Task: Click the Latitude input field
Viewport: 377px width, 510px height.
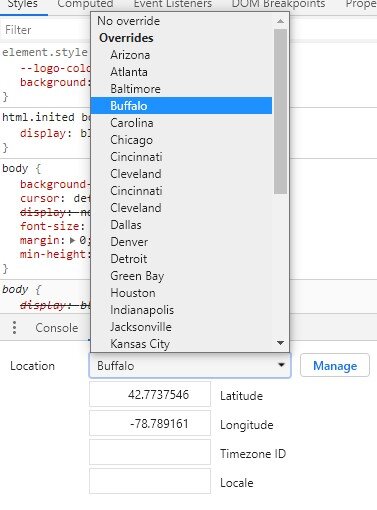Action: click(x=150, y=395)
